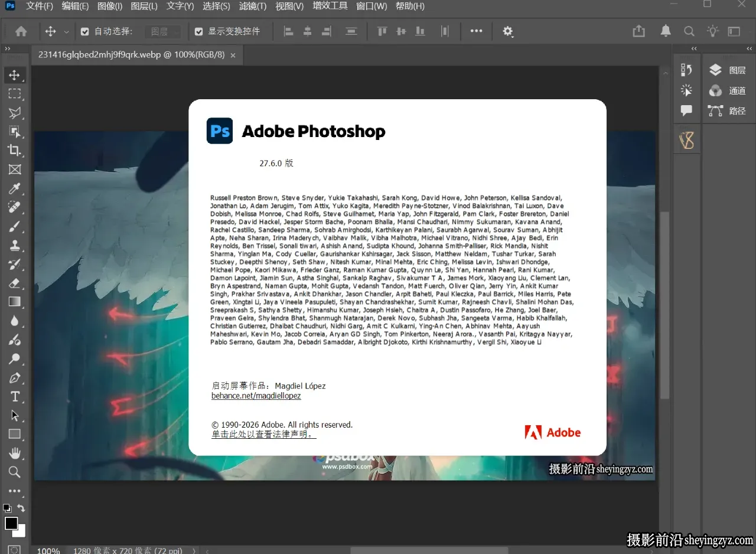
Task: Click the 100% zoom level field
Action: click(x=48, y=550)
